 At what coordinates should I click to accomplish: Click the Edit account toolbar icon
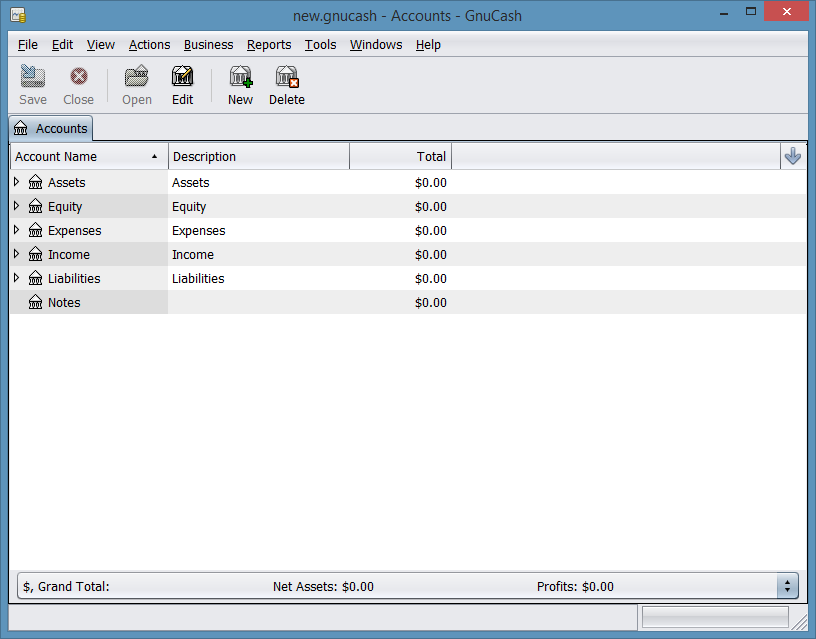coord(183,76)
